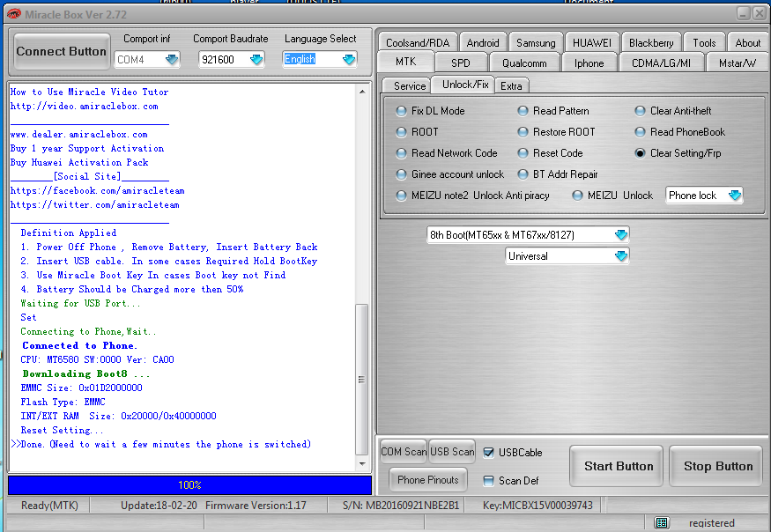Switch to the Coolsand/RDA tab
771x532 pixels.
tap(418, 43)
